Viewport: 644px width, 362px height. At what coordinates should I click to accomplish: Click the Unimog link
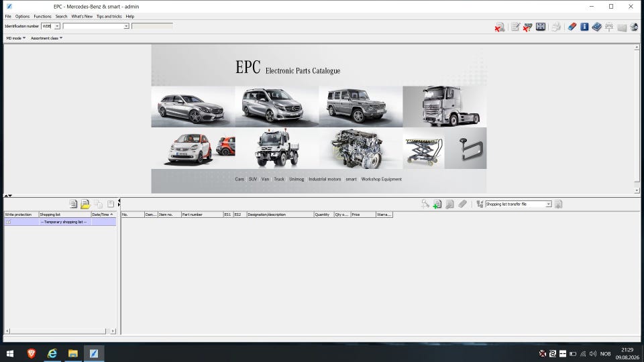[297, 180]
